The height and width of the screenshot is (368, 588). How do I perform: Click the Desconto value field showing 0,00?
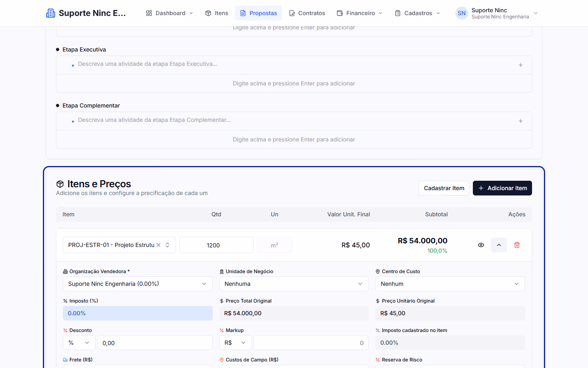[155, 343]
